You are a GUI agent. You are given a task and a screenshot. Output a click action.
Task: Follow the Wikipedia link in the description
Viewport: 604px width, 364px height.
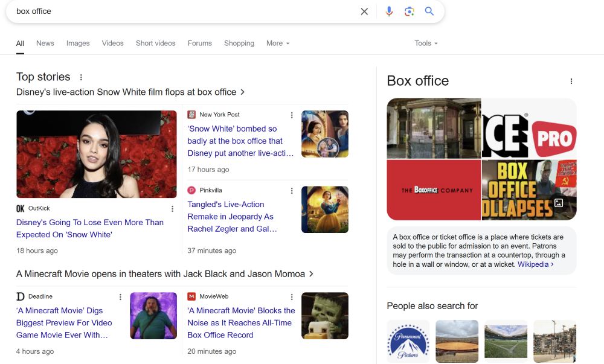tap(535, 264)
